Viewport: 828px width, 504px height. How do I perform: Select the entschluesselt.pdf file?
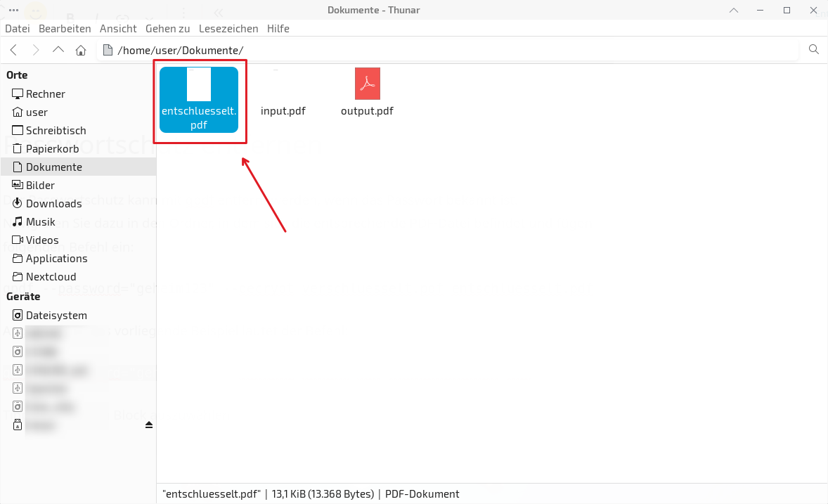[x=199, y=99]
